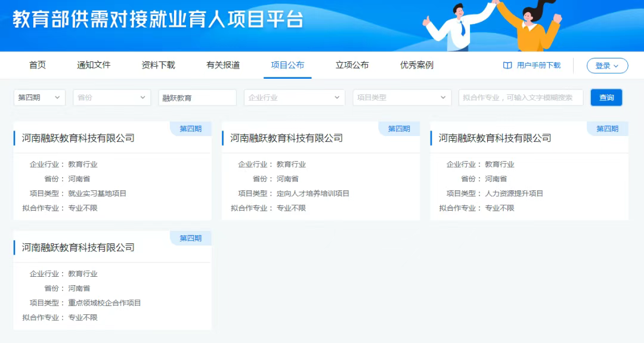Viewport: 644px width, 343px height.
Task: Click the 融跃教育 company search field
Action: coord(197,98)
